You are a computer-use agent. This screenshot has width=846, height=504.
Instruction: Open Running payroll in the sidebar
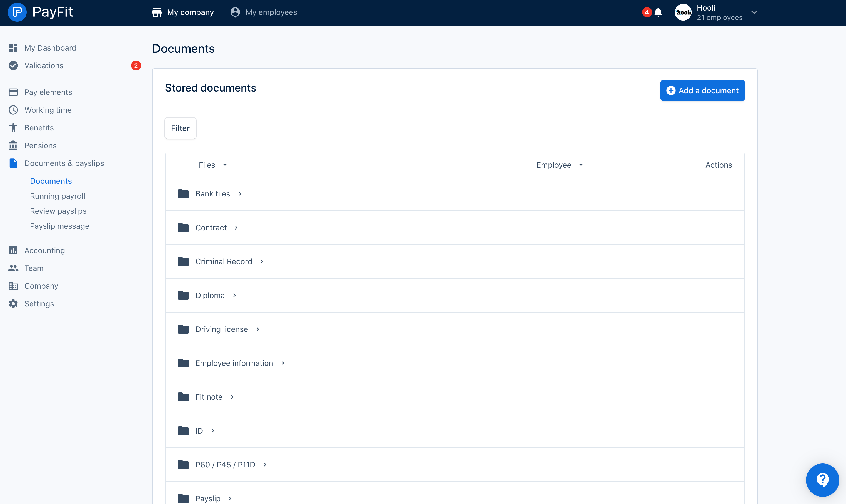tap(57, 196)
